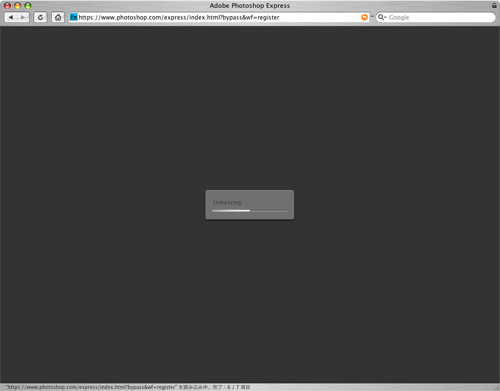Open the browser home page icon
The width and height of the screenshot is (500, 391).
pos(58,17)
